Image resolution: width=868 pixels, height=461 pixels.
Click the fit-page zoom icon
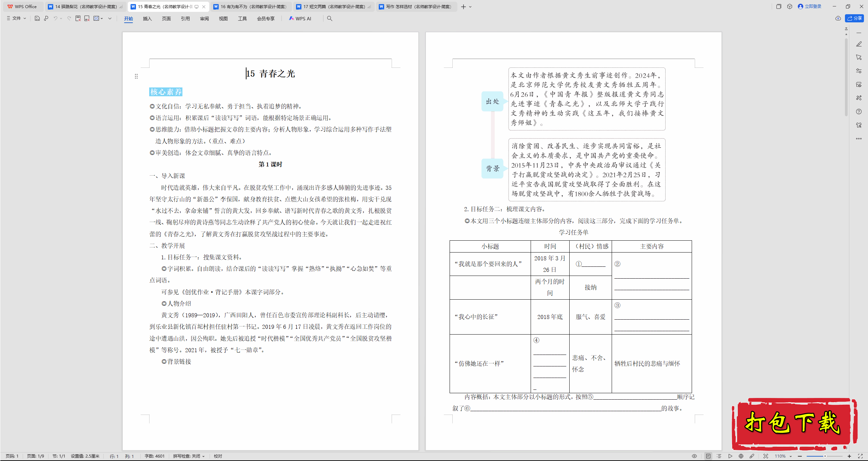pyautogui.click(x=766, y=456)
